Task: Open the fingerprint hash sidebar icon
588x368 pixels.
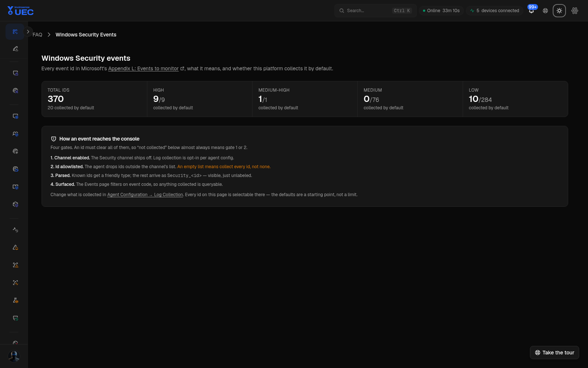Action: 15,151
